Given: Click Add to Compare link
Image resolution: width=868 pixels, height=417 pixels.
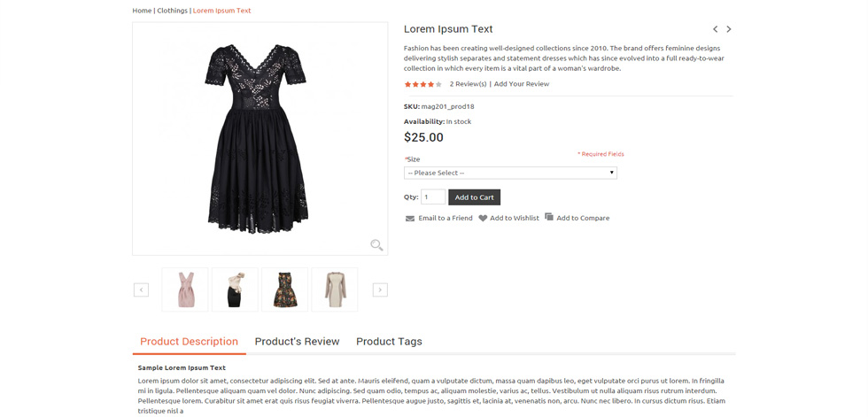Looking at the screenshot, I should click(583, 218).
